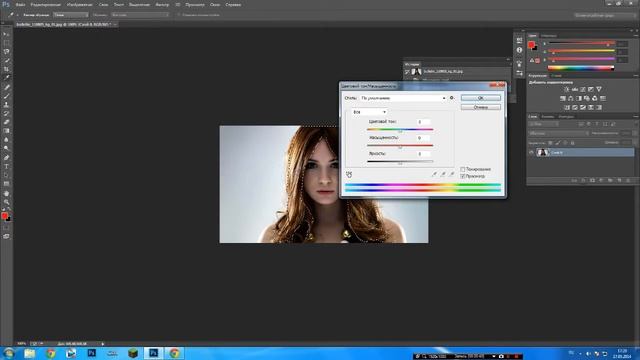640x360 pixels.
Task: Open the color range dropdown showing Все
Action: (x=369, y=112)
